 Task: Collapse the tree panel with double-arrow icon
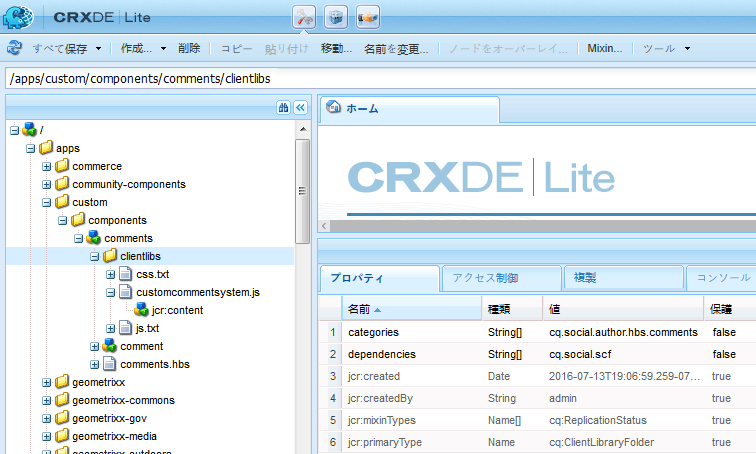click(300, 107)
